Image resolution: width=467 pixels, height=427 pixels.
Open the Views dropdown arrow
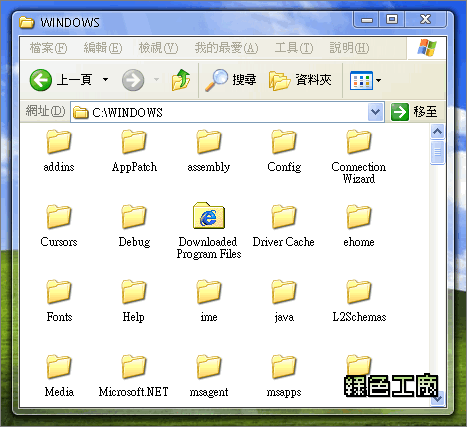click(x=378, y=80)
